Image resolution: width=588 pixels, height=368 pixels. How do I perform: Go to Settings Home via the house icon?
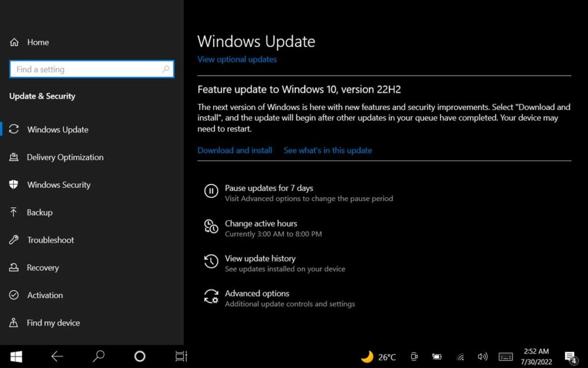point(14,43)
